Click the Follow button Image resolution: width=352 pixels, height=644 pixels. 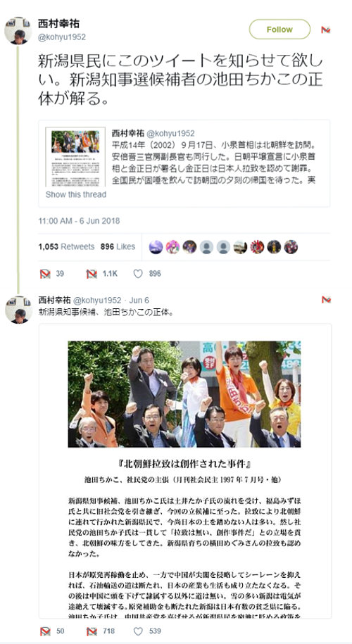pos(279,29)
